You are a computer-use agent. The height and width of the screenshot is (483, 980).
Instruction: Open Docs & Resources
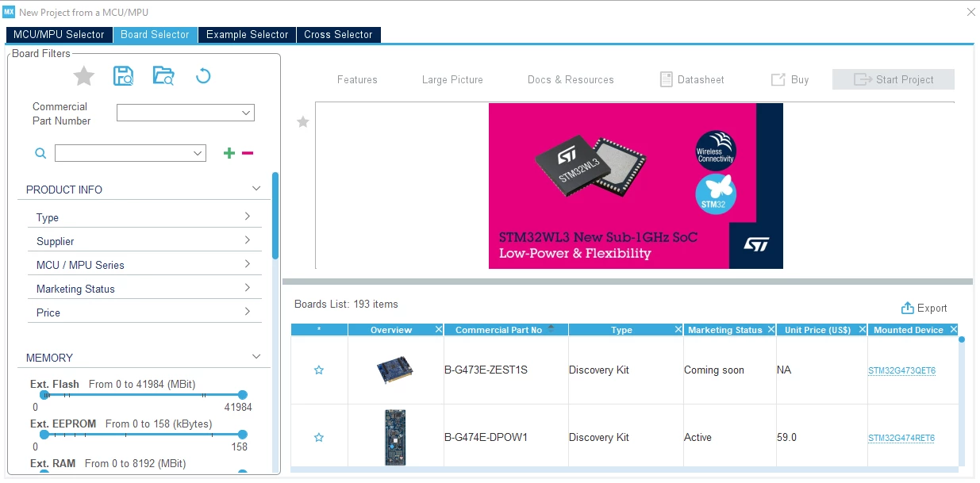tap(571, 79)
